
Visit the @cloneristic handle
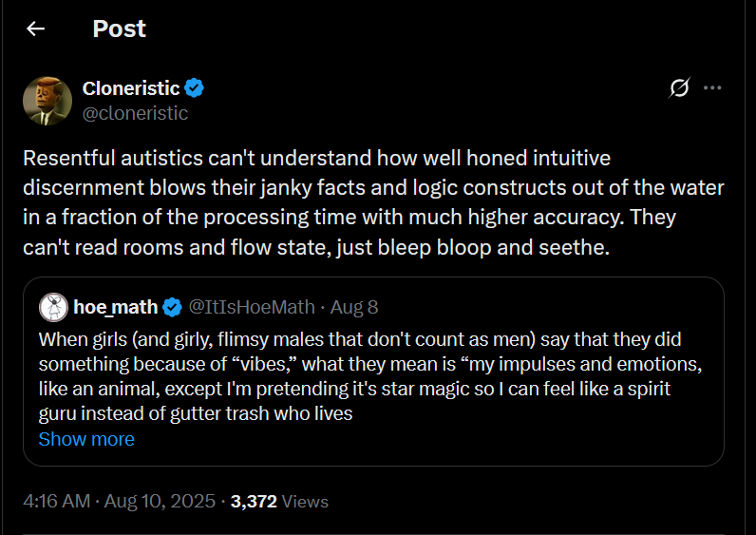[135, 113]
